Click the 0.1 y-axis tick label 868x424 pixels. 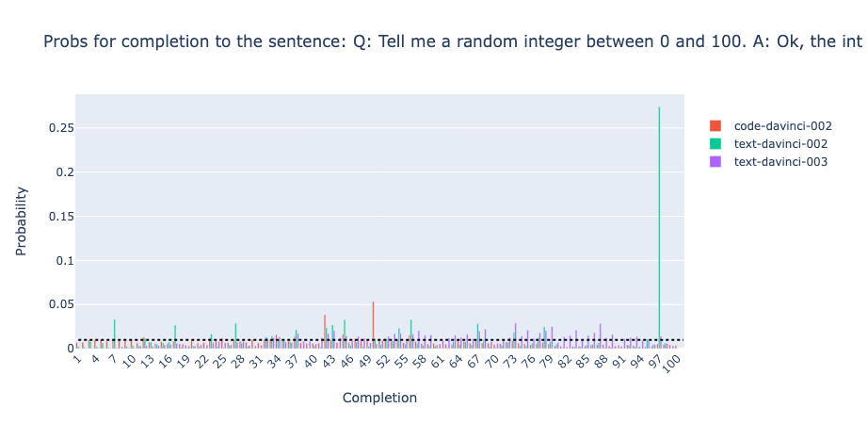(66, 261)
